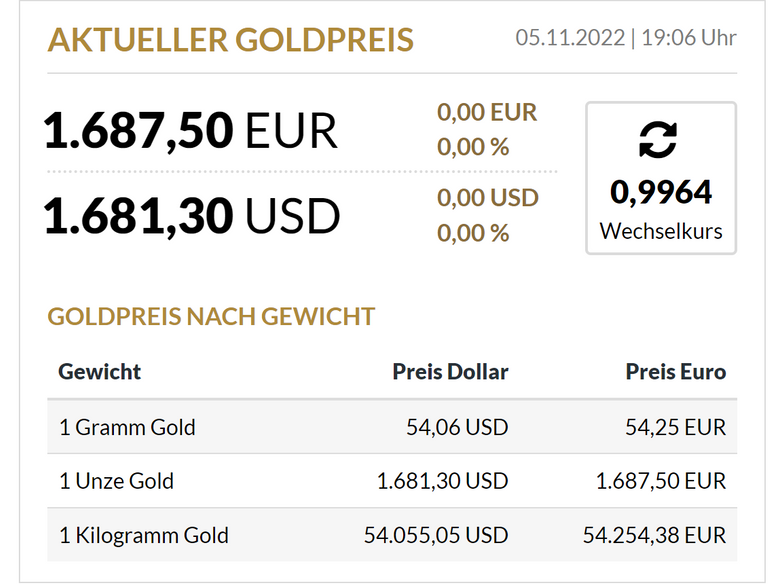Click the currency swap arrows icon
768x584 pixels.
[658, 140]
